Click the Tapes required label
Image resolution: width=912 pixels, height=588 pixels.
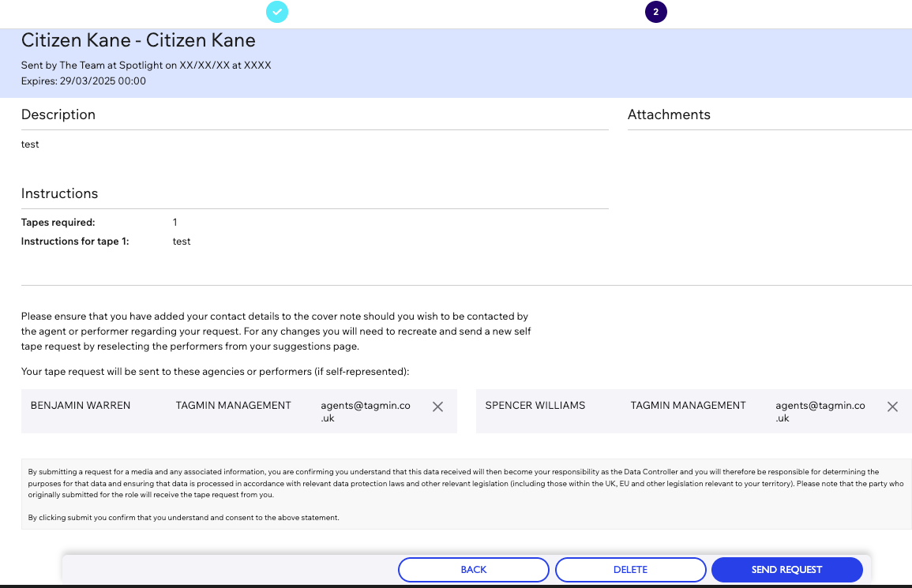pyautogui.click(x=58, y=222)
